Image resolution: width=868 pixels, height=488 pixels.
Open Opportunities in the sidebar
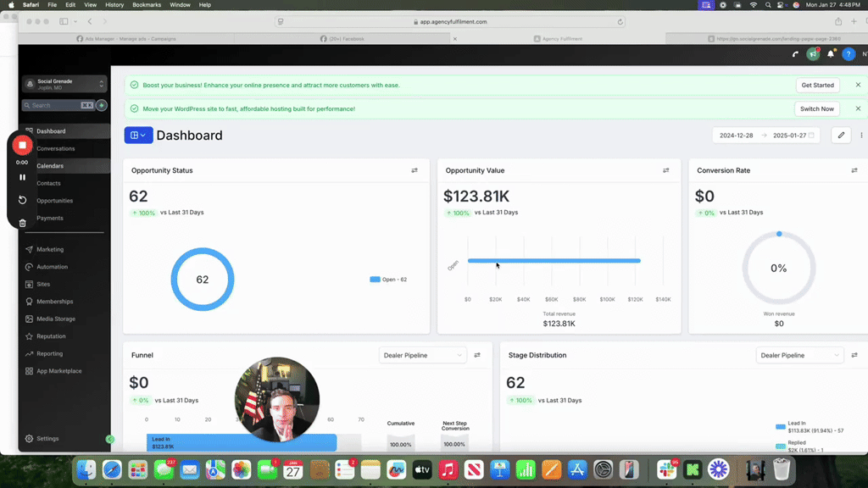pos(55,201)
